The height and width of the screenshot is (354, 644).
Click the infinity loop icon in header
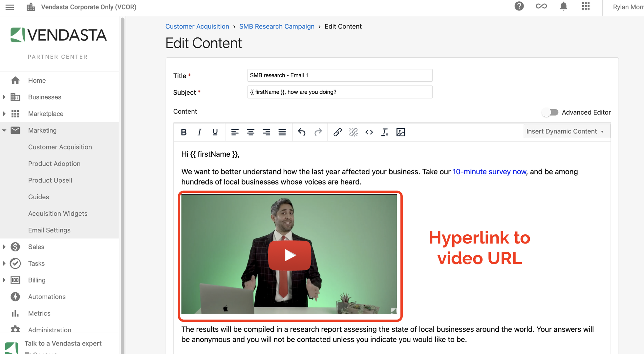click(541, 6)
